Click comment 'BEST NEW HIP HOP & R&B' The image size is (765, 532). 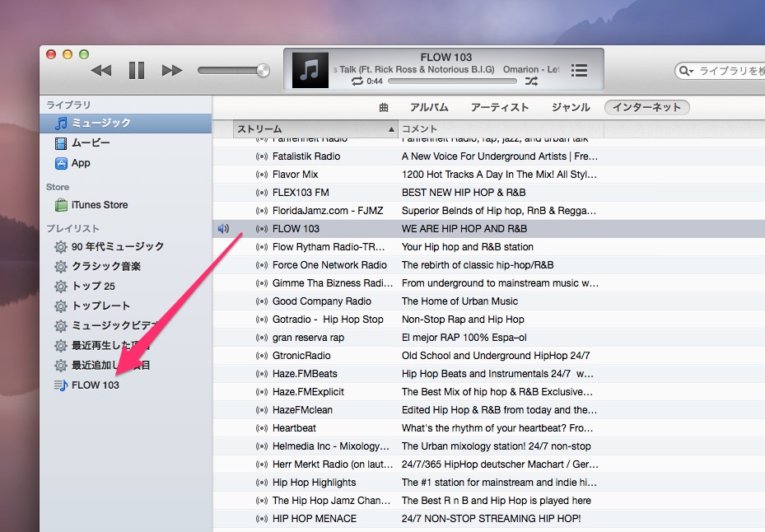(464, 193)
